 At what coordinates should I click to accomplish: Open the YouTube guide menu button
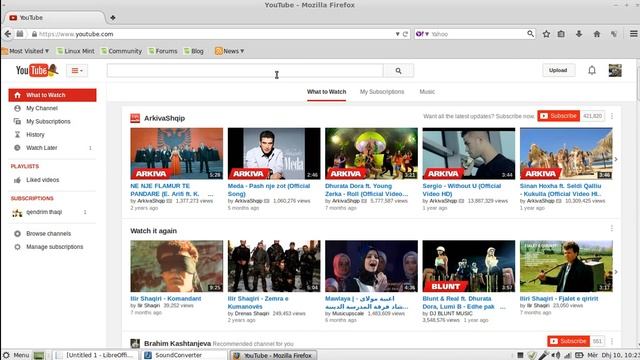[77, 71]
